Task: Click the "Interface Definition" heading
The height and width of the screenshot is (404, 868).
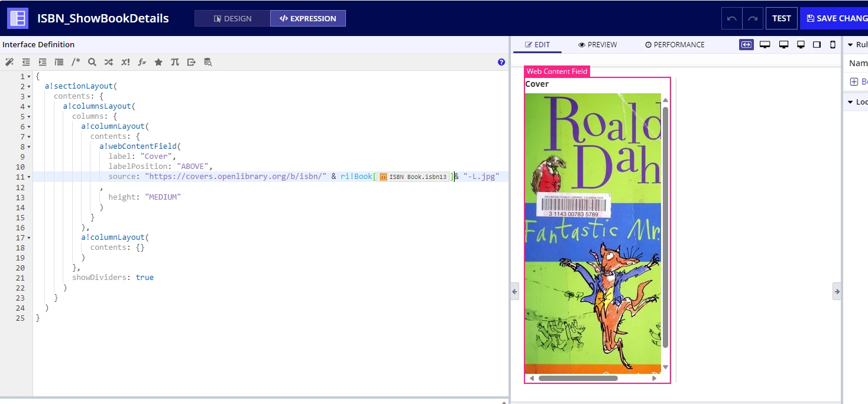Action: click(38, 44)
